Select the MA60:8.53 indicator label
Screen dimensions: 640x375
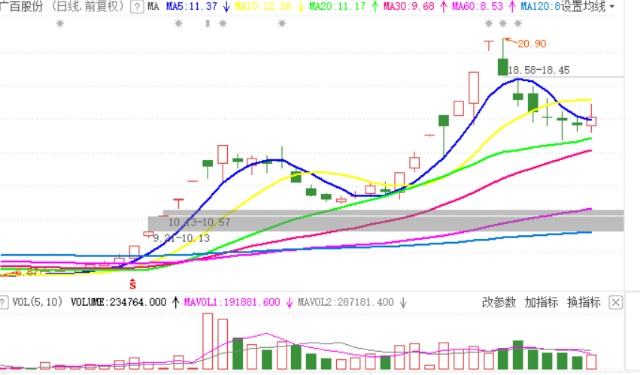(x=478, y=7)
